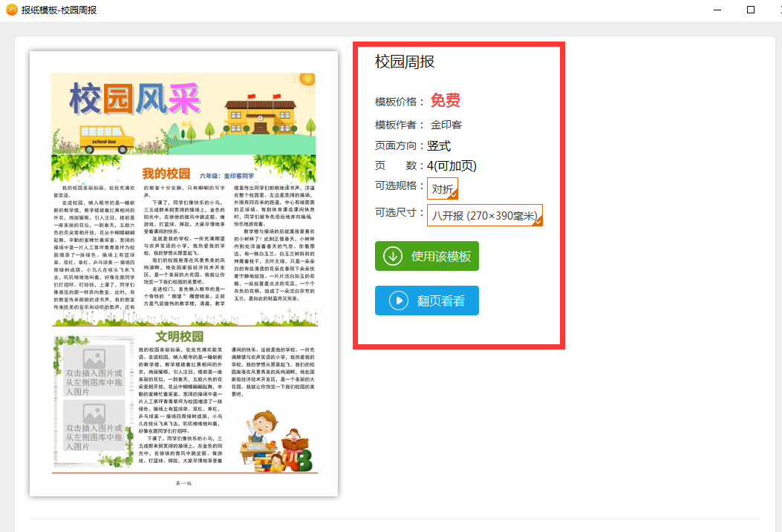Click the download arrow icon on 使用该模板
This screenshot has width=782, height=532.
pos(392,256)
